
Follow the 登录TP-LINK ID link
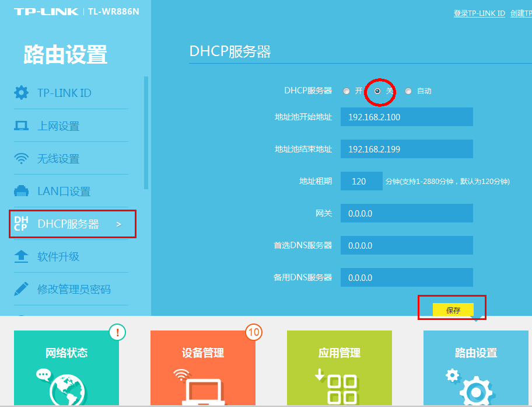[480, 13]
